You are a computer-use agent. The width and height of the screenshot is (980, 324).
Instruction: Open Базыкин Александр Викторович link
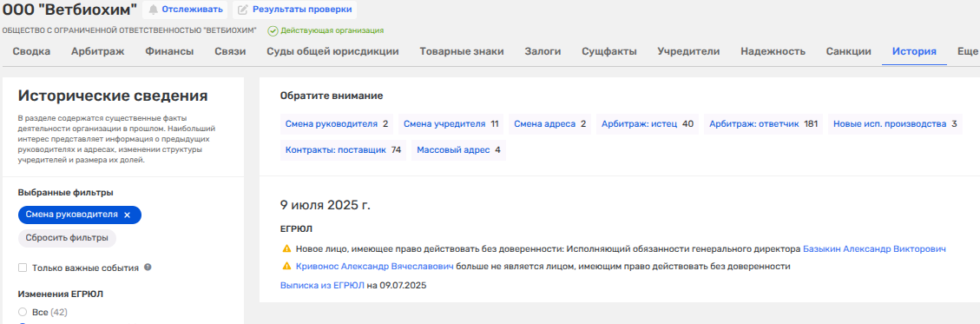click(x=874, y=249)
